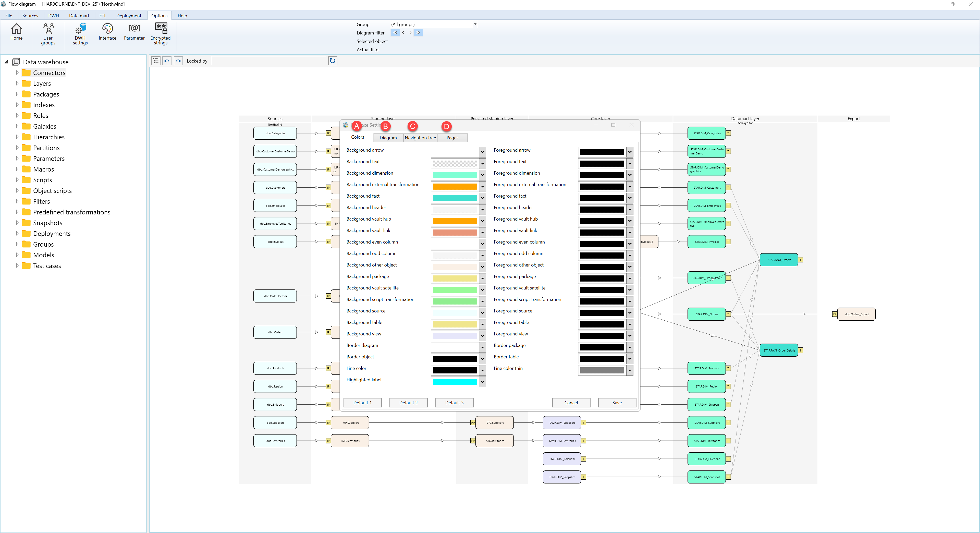
Task: Click the IP icon before IMP.Territories
Action: (x=328, y=441)
